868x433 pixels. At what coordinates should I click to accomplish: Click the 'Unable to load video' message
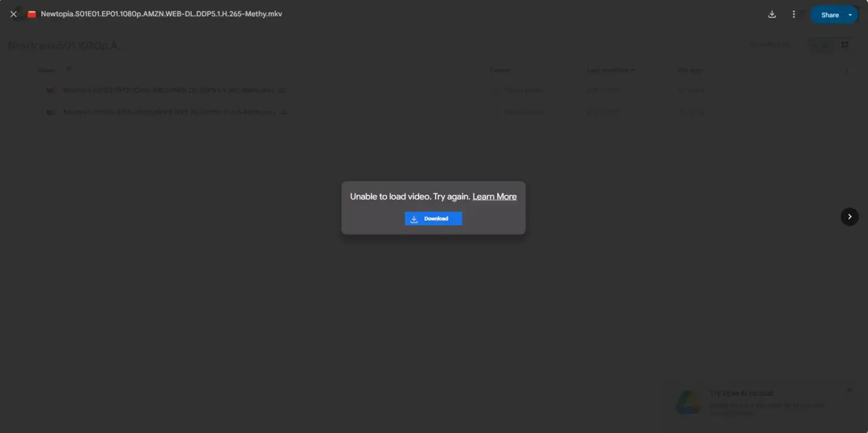(x=410, y=197)
